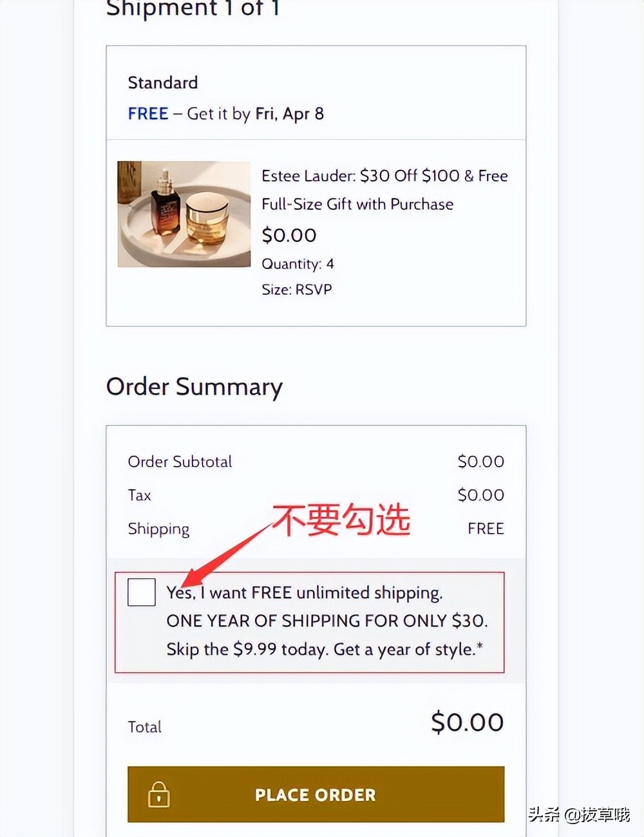Click the Size: RSVP label
644x837 pixels.
pos(297,290)
